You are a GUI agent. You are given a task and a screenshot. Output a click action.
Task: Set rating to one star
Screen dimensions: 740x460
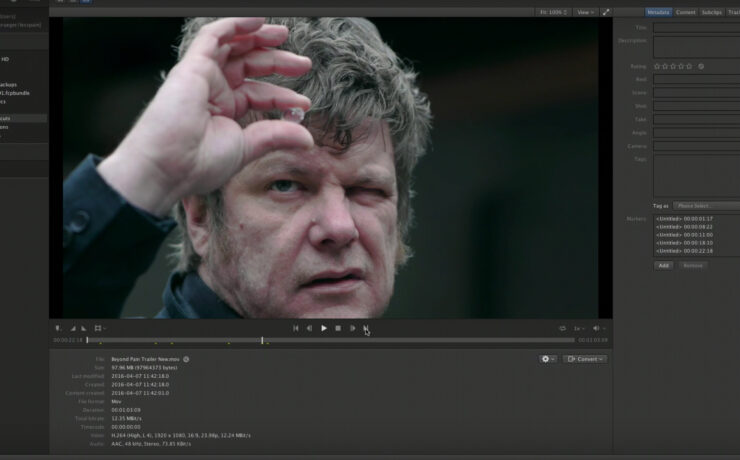pos(657,67)
